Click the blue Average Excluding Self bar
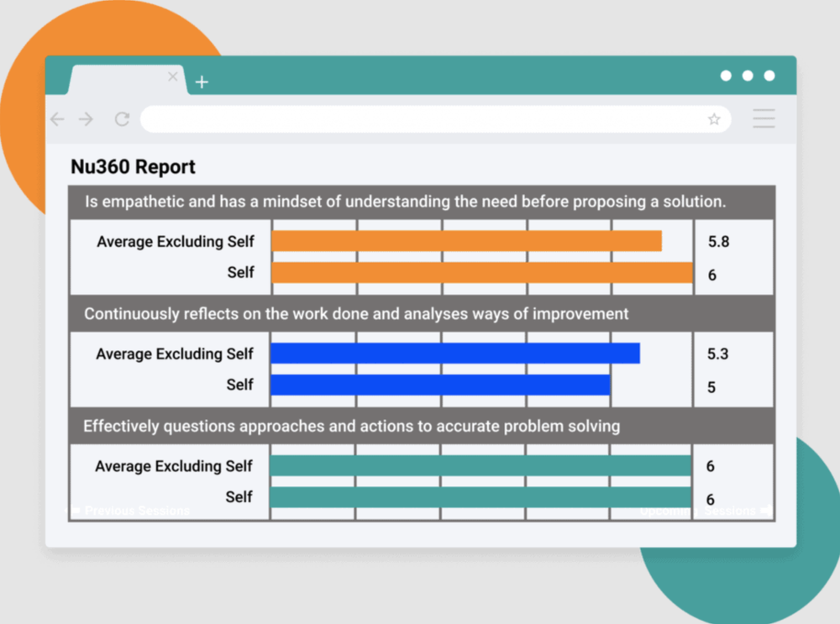Viewport: 840px width, 624px height. (x=455, y=354)
